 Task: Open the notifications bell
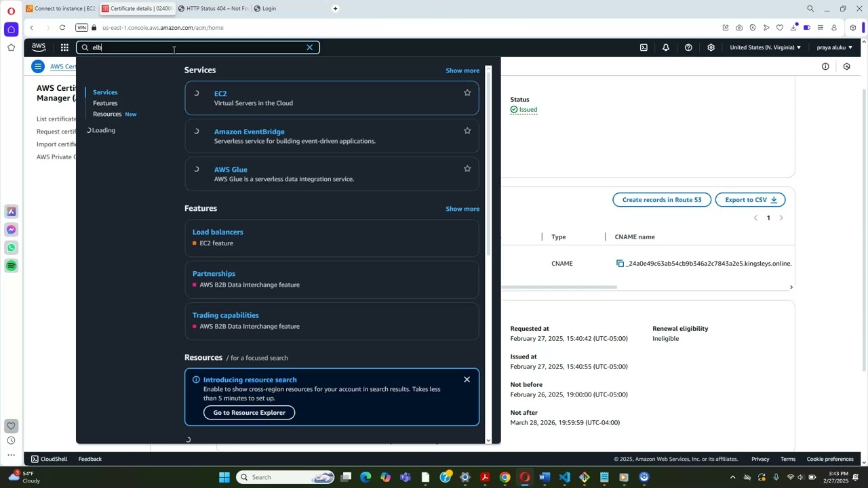click(666, 47)
